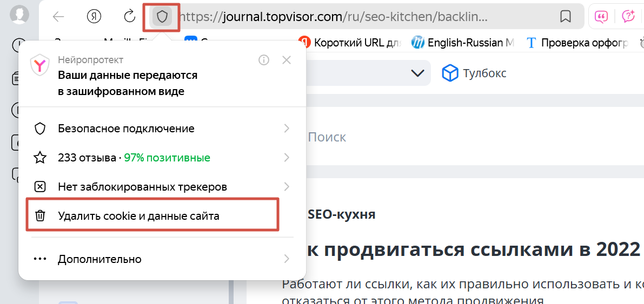This screenshot has height=304, width=644.
Task: Close the Нейропротект popup
Action: tap(287, 60)
